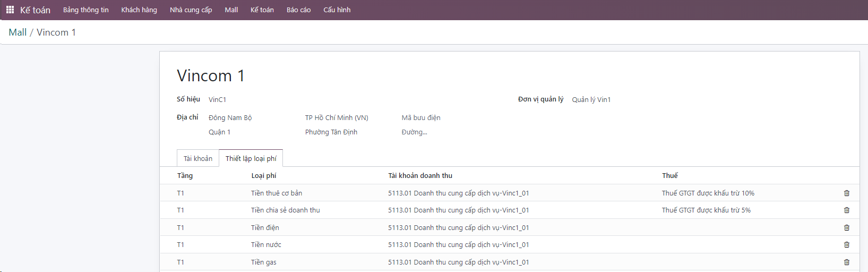Edit the Vincom 1 name field

(211, 75)
